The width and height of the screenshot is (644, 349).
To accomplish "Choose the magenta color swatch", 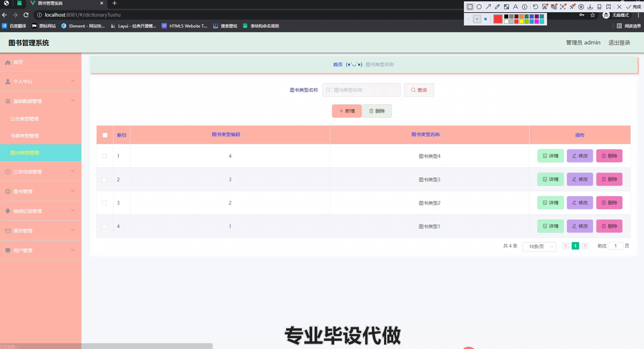I will click(x=537, y=21).
